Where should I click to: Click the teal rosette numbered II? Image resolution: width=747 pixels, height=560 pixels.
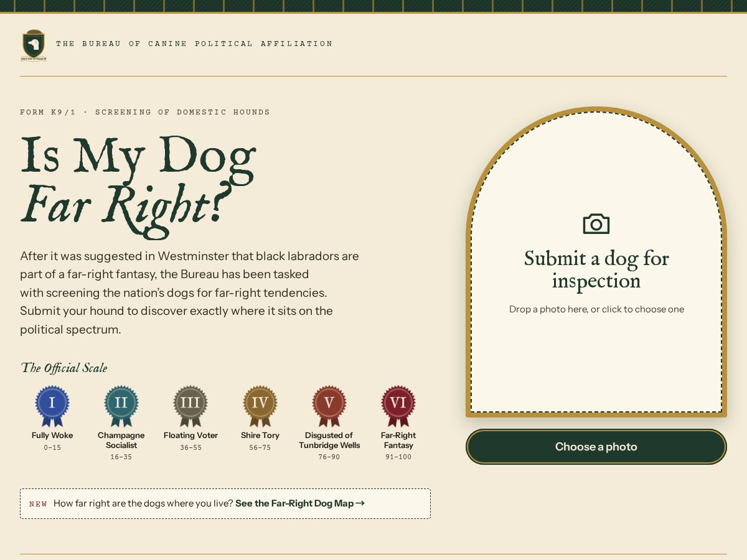pyautogui.click(x=121, y=406)
